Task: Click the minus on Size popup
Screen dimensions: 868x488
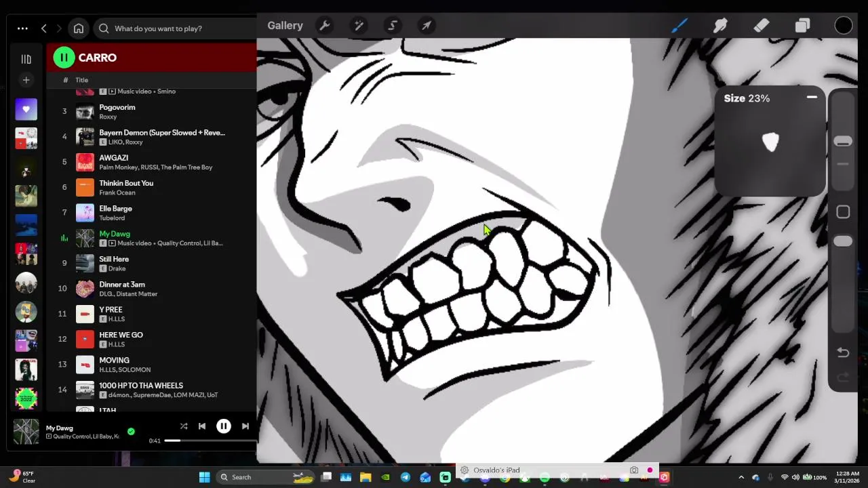Action: [x=812, y=98]
